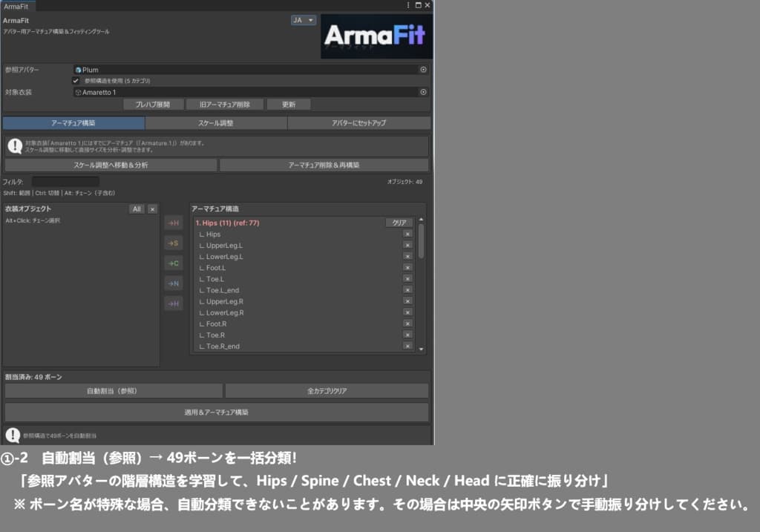Click the armature list scrollbar thumb
This screenshot has height=532, width=760.
pyautogui.click(x=422, y=241)
